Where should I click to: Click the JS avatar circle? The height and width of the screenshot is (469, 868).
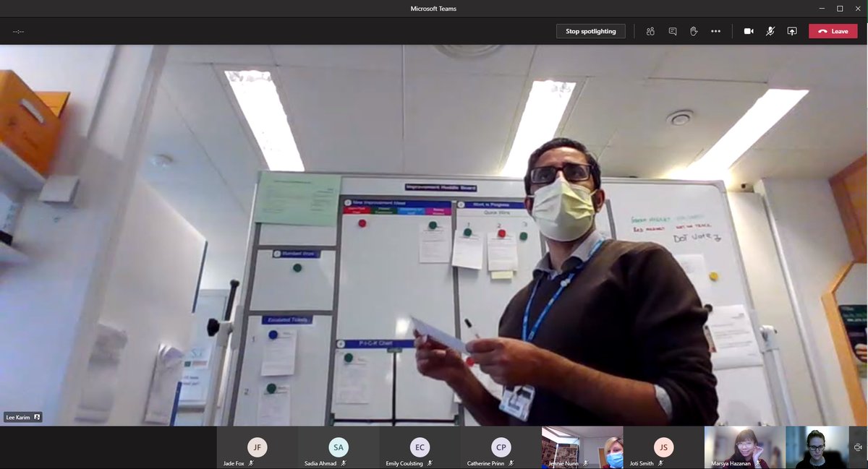pyautogui.click(x=663, y=447)
